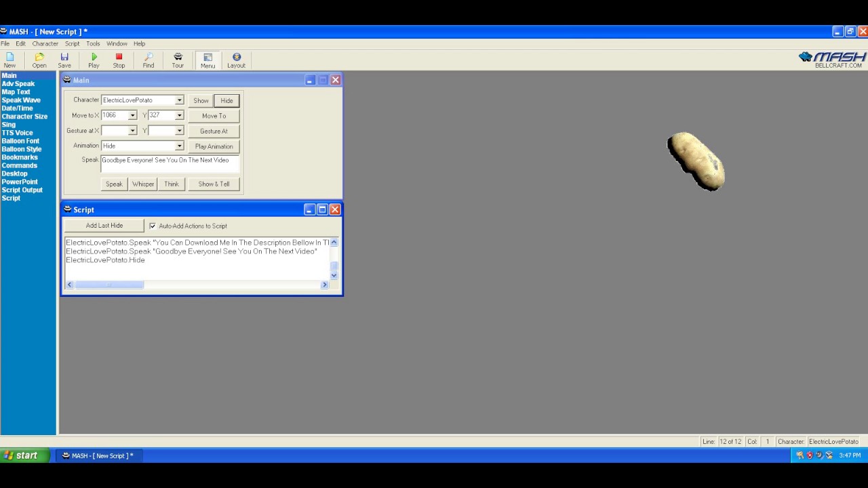868x488 pixels.
Task: Select TTS Voice in the sidebar
Action: 18,133
